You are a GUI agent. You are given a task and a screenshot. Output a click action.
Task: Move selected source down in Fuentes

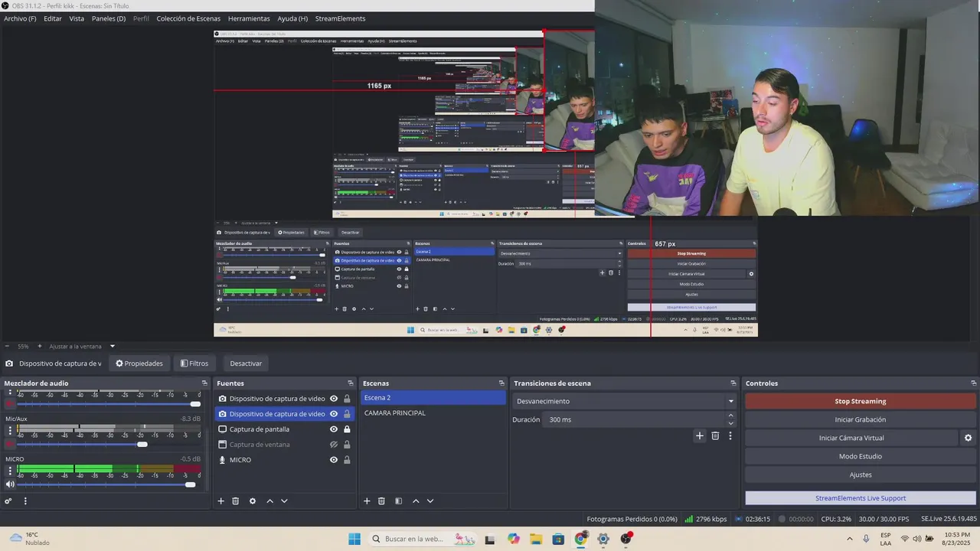284,501
